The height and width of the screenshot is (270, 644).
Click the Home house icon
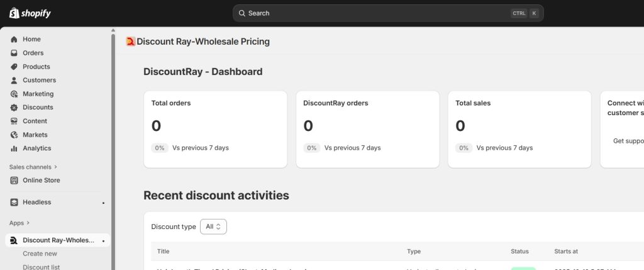[x=14, y=40]
